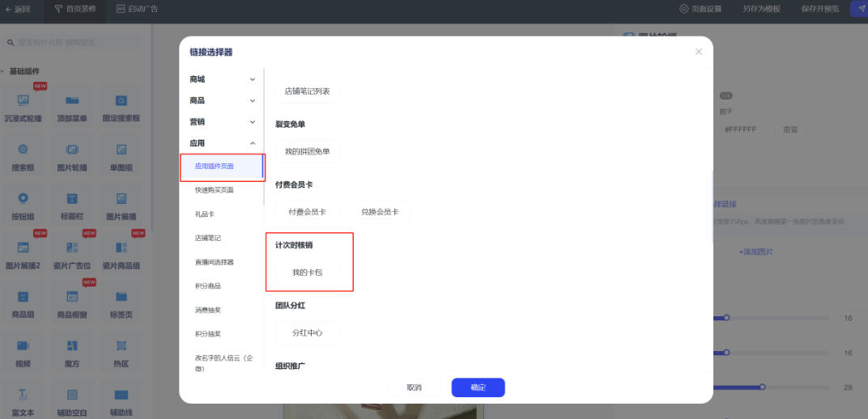Open 页面设置 gear icon in top bar

point(684,9)
